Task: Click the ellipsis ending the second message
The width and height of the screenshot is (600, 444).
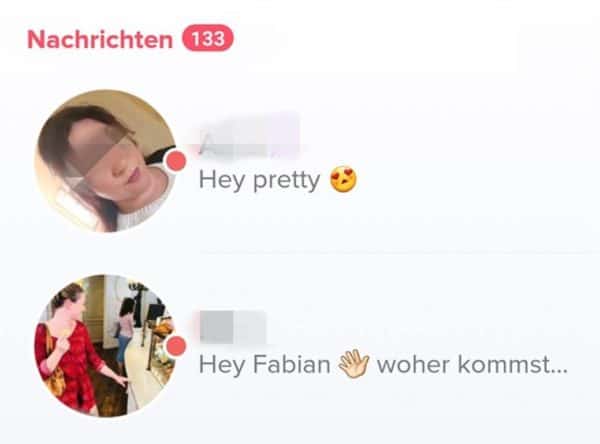Action: 559,371
